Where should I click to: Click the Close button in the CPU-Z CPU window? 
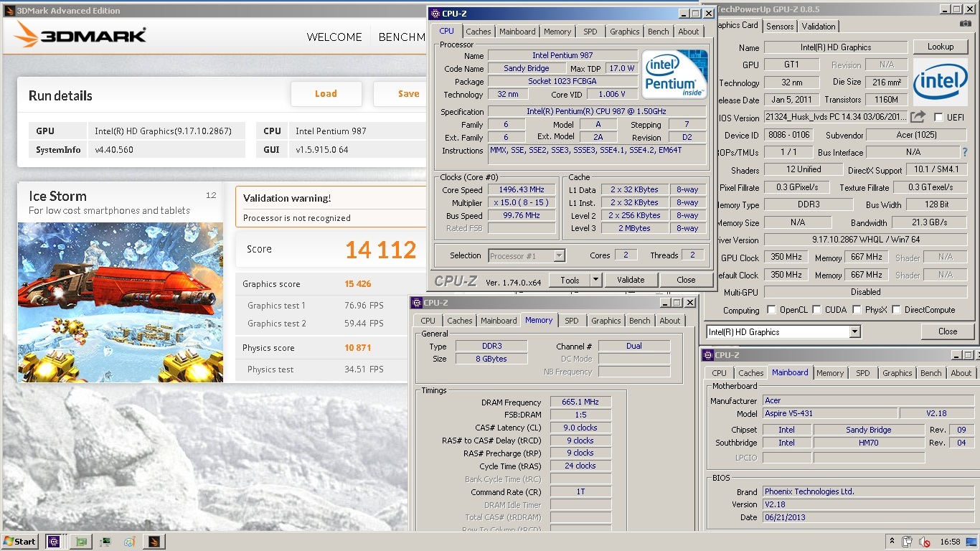(x=686, y=280)
